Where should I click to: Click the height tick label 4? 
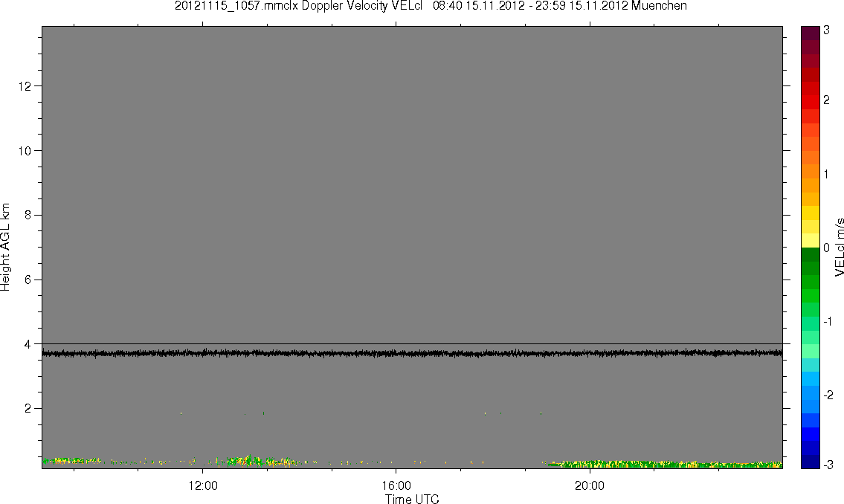(x=28, y=343)
